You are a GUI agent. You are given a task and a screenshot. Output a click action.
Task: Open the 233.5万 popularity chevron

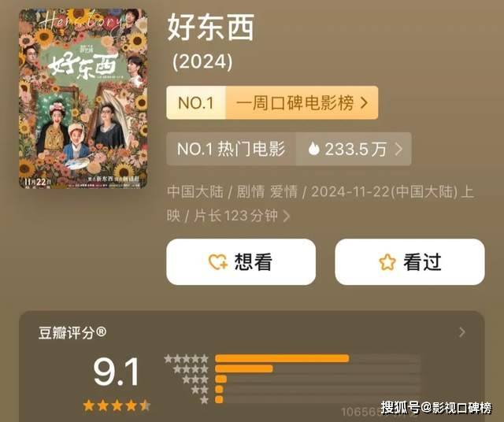398,149
